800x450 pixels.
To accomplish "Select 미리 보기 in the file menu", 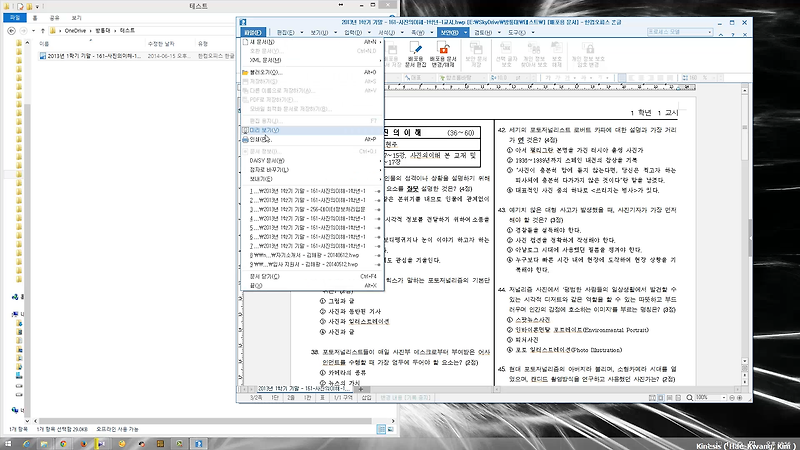I will pyautogui.click(x=312, y=130).
